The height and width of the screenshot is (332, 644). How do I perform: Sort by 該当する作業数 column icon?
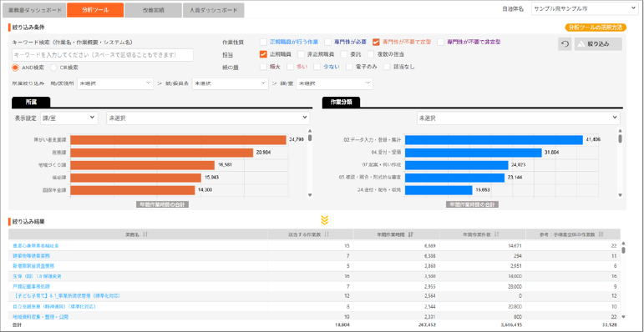pos(327,234)
